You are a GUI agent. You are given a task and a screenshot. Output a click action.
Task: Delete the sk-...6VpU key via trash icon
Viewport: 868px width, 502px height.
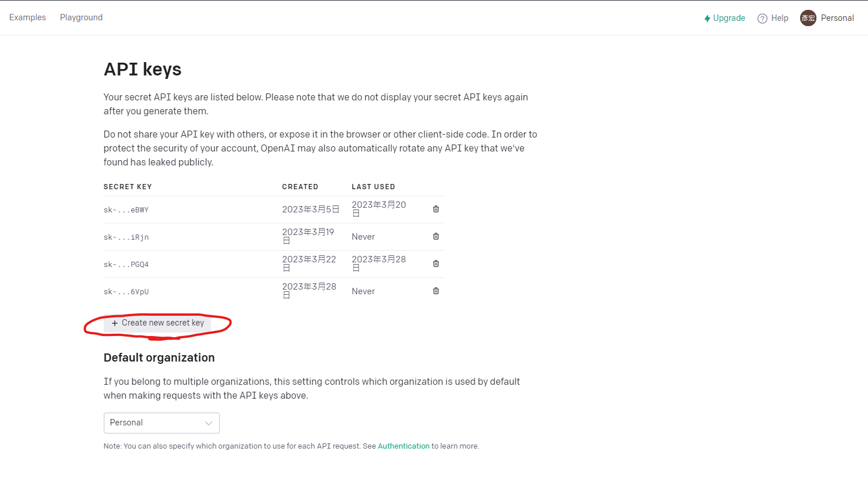click(x=435, y=291)
